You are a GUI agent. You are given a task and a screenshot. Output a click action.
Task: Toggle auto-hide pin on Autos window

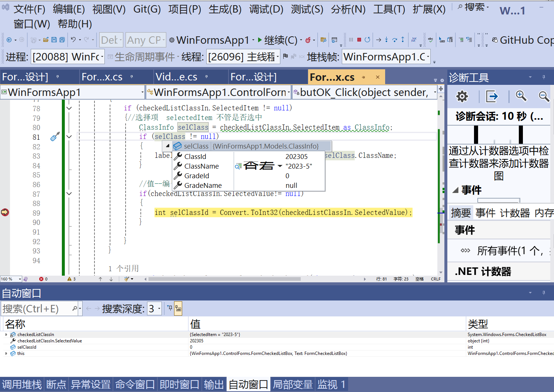(544, 293)
